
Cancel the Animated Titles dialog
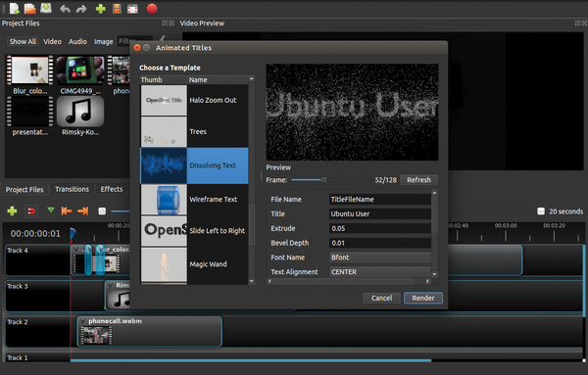point(381,298)
